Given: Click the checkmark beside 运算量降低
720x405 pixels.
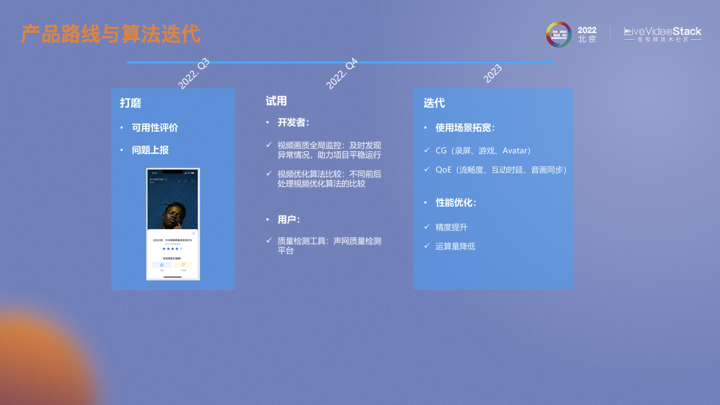Looking at the screenshot, I should tap(427, 246).
